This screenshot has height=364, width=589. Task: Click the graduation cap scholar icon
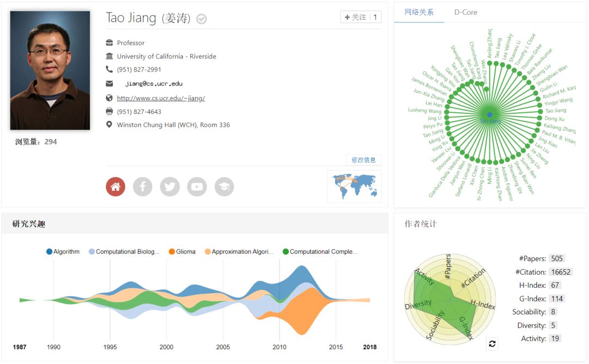[x=224, y=187]
